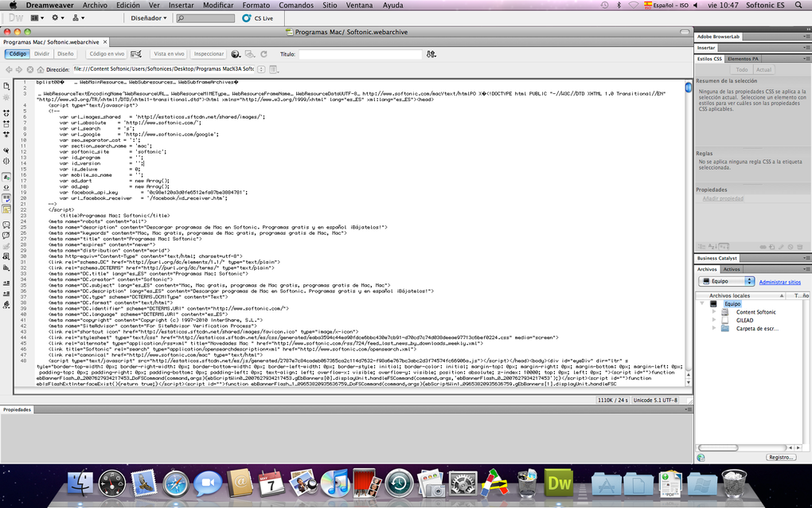812x508 pixels.
Task: Select the Estilos CSS tab
Action: pos(709,59)
